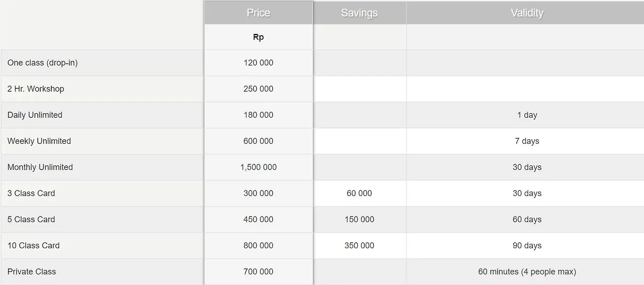Click the Validity column header

tap(527, 13)
